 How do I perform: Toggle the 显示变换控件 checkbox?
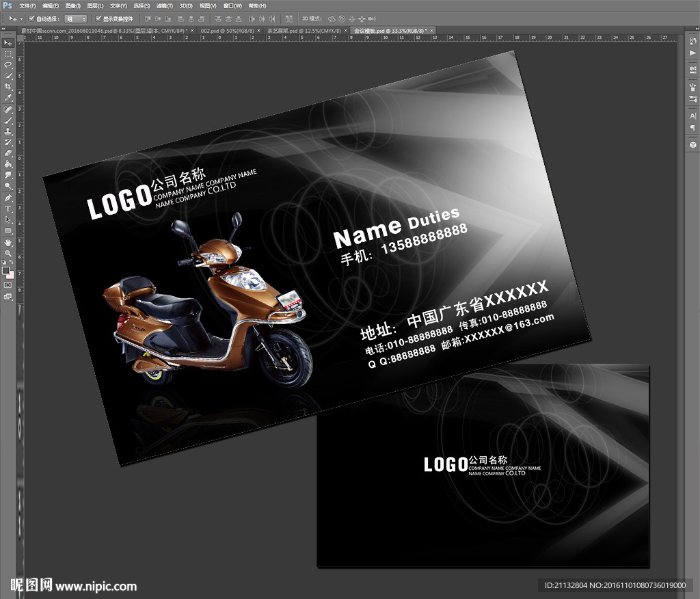pyautogui.click(x=98, y=18)
